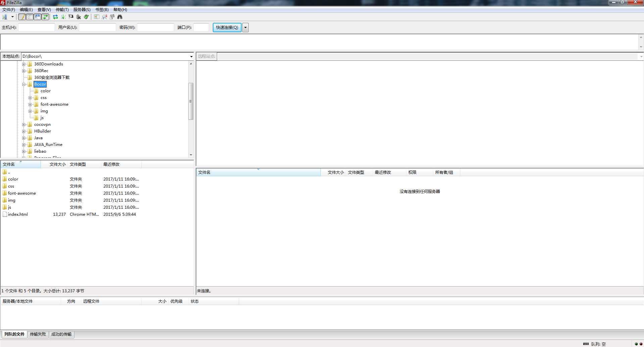
Task: Disconnect from the current server
Action: click(79, 17)
